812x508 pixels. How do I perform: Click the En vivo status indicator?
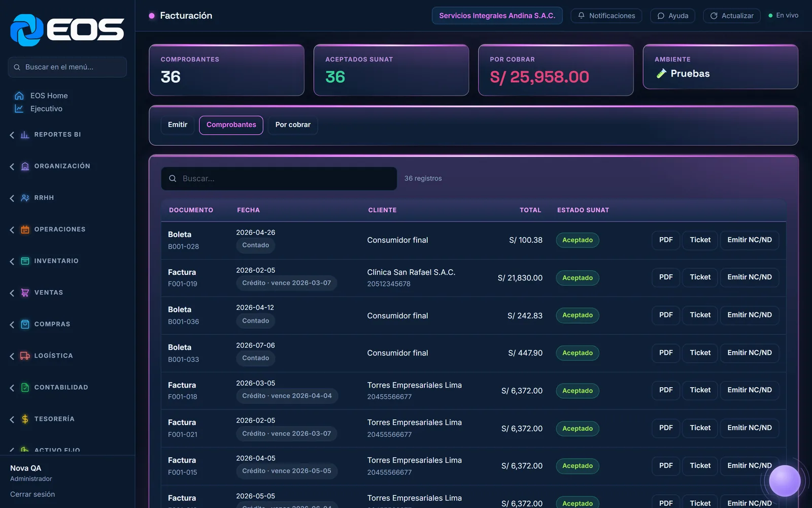tap(784, 16)
